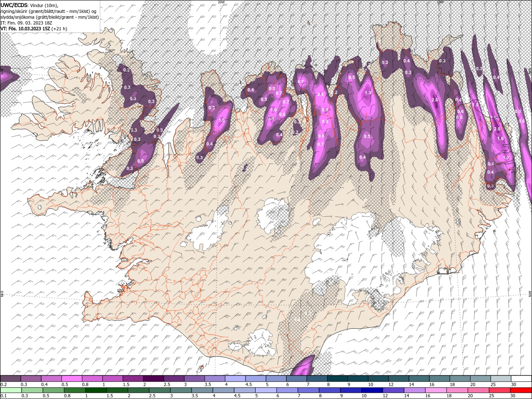Viewport: 532px width, 399px height.
Task: Click the '1.6' precipitation value on the map
Action: (500, 139)
